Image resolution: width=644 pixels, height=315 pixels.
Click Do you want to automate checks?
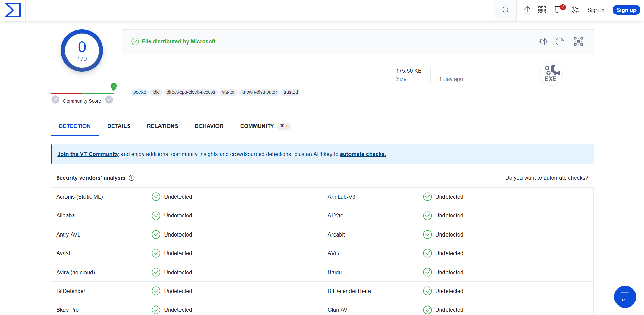[x=547, y=178]
